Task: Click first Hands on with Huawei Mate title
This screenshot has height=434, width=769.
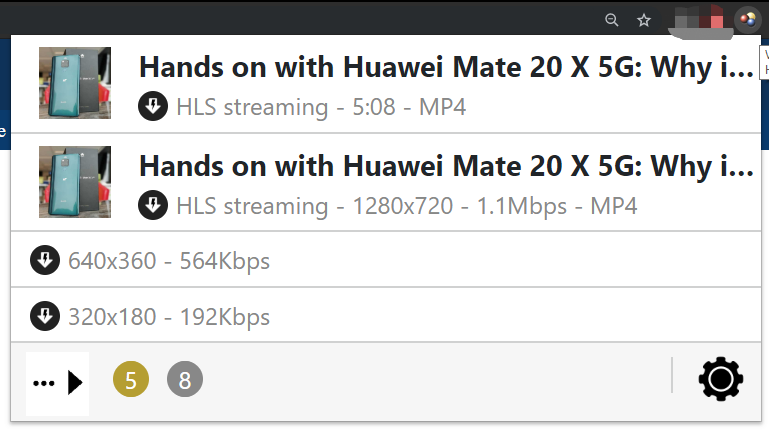Action: pyautogui.click(x=446, y=67)
